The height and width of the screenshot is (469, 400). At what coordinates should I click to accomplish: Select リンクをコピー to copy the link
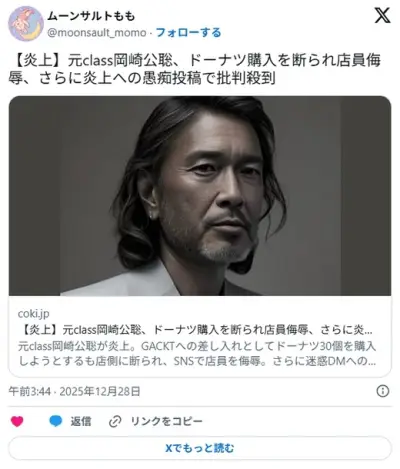(x=166, y=421)
